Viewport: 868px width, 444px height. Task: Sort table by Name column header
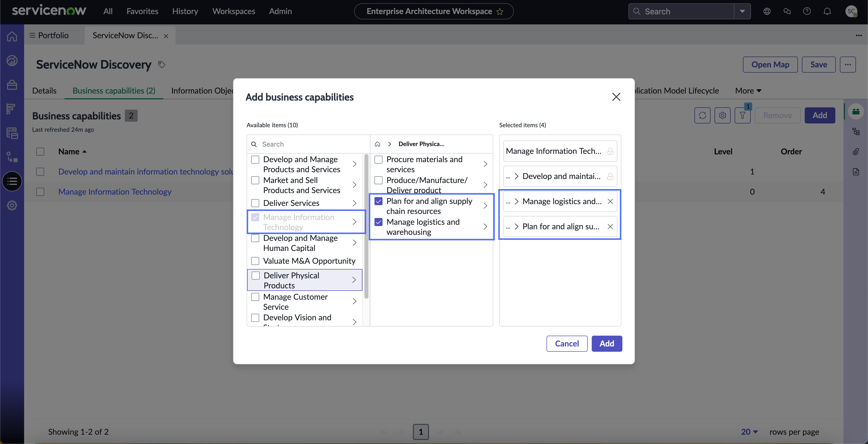tap(72, 152)
